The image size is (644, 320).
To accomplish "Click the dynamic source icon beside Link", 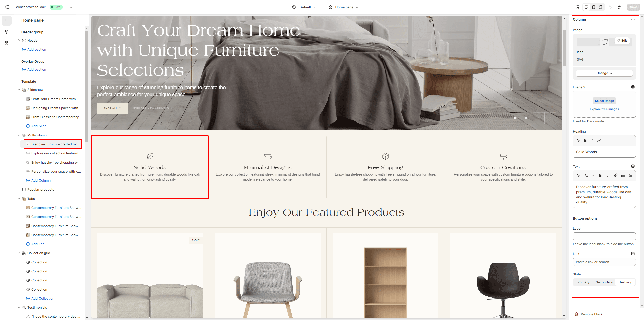I will click(633, 254).
